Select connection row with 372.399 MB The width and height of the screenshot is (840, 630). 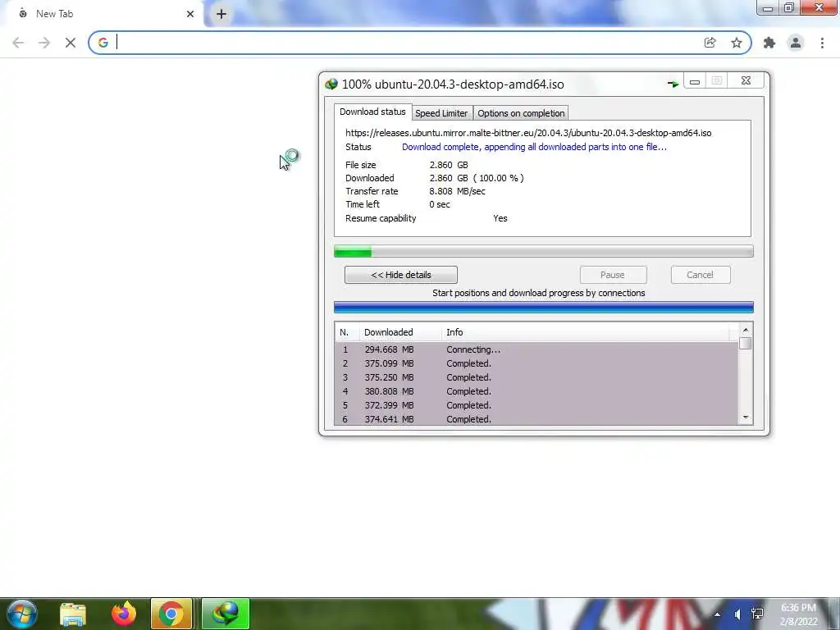tap(536, 405)
